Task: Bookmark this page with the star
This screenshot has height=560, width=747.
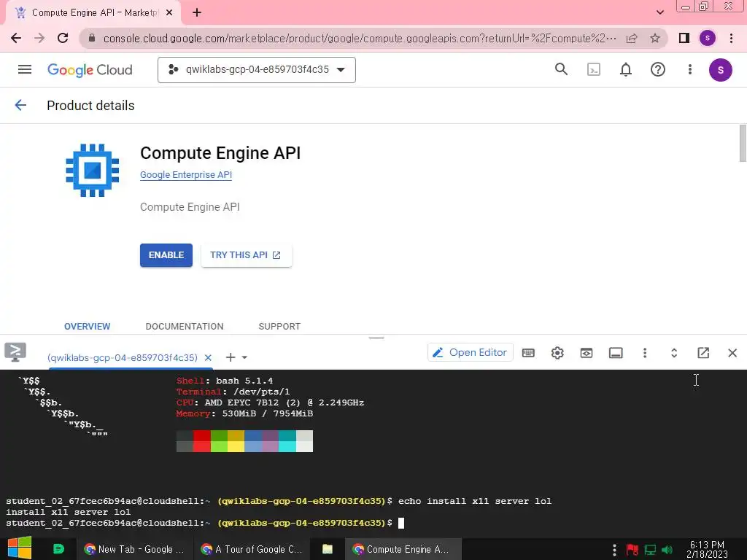Action: [655, 38]
